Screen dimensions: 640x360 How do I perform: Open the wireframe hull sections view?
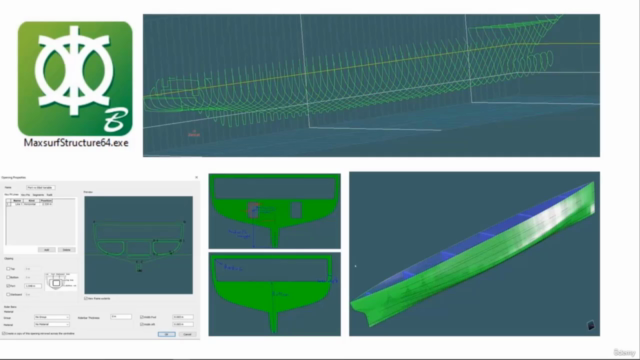click(x=371, y=85)
